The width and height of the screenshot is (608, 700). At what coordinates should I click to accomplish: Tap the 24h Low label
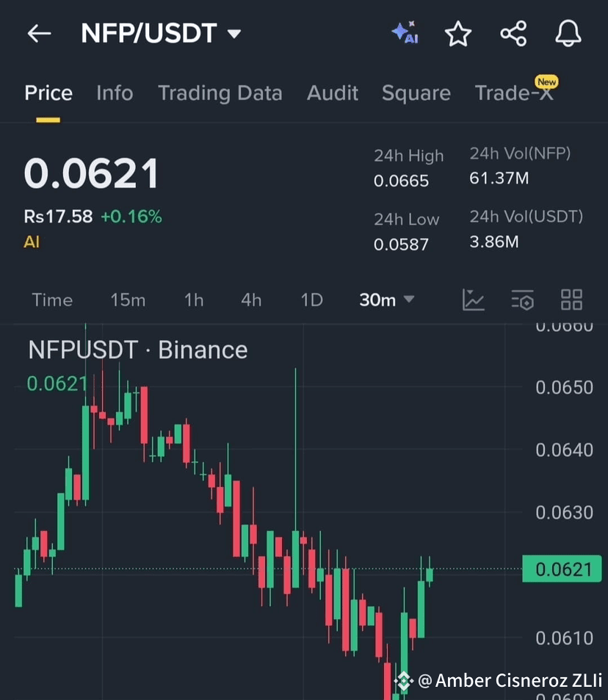click(406, 219)
